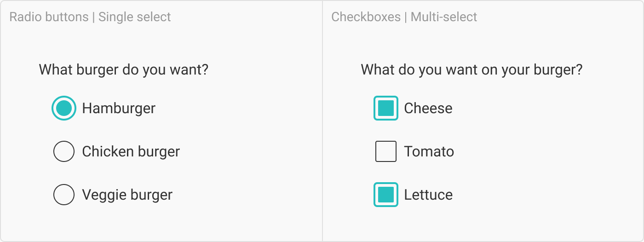Click 'What do you want on your burger?'
644x242 pixels.
pyautogui.click(x=472, y=70)
